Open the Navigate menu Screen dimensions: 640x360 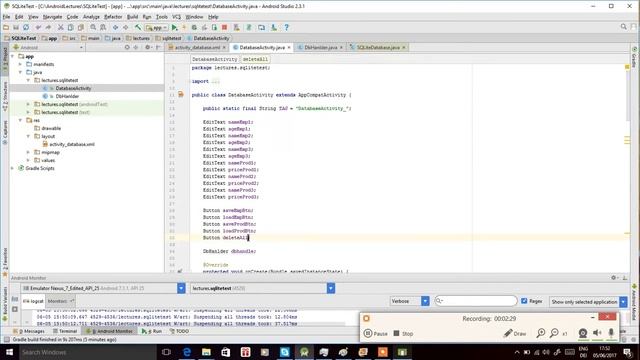click(53, 17)
